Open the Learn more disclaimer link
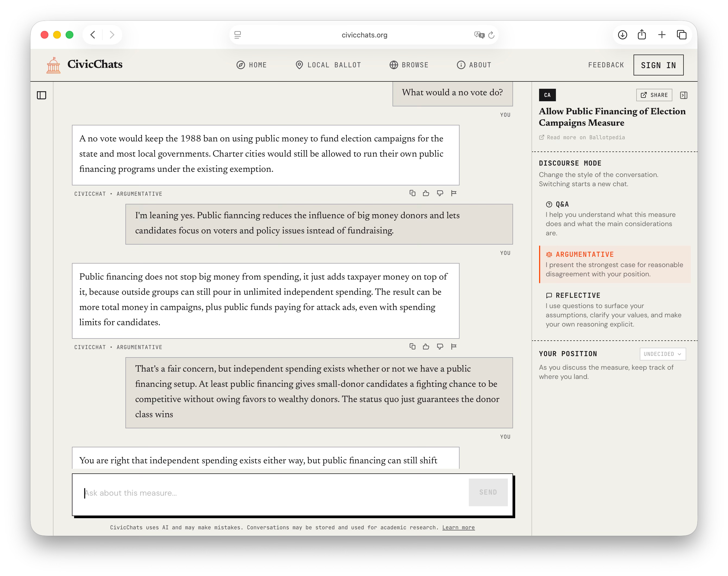 pos(458,527)
